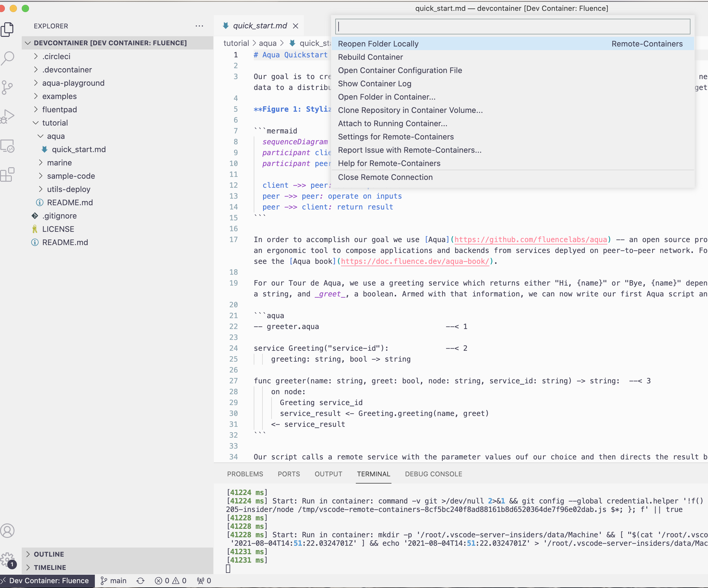Screen dimensions: 708x588
Task: Open the Manage gear icon
Action: [8, 560]
